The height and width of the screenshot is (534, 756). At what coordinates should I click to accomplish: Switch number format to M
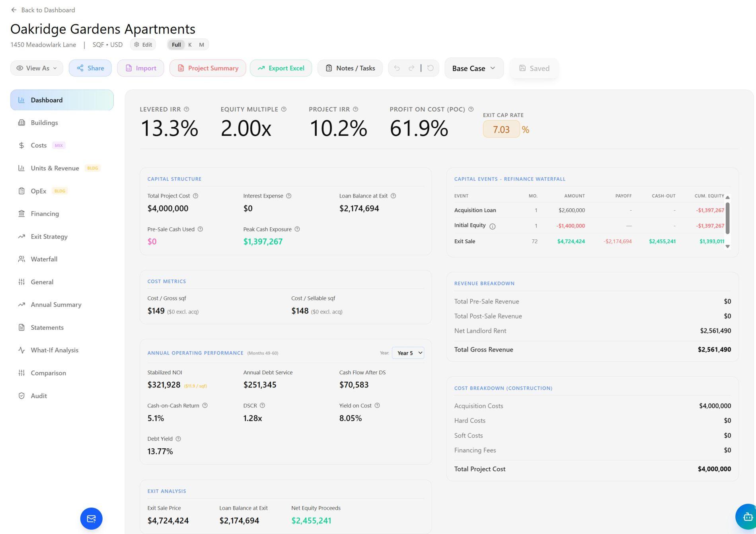[x=201, y=45]
